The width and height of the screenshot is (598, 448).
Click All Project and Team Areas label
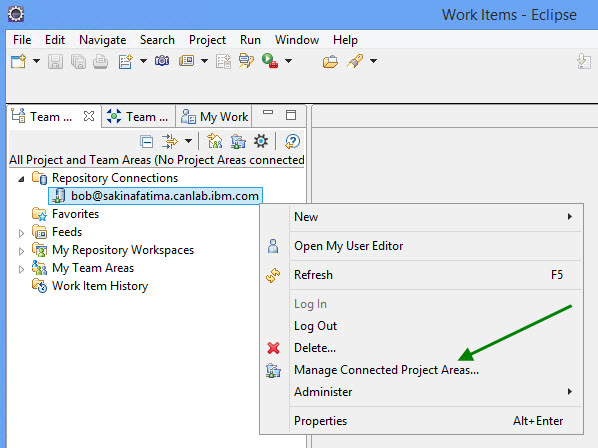(157, 160)
